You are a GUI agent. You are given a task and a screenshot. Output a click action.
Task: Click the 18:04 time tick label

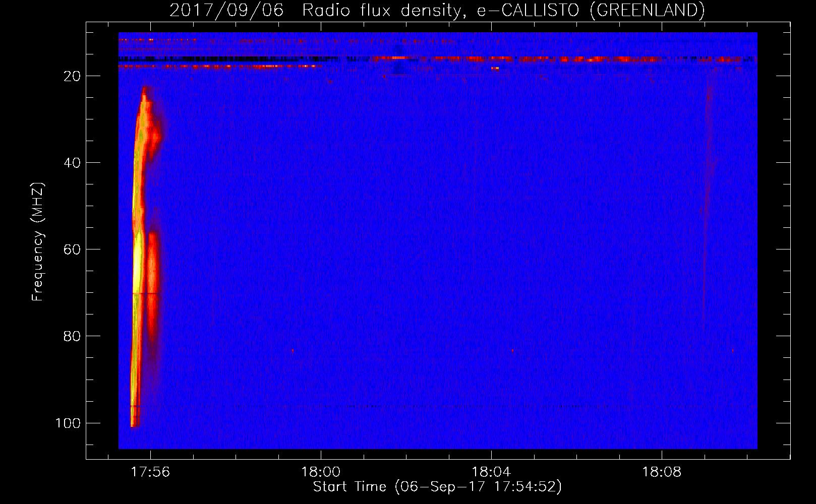(x=491, y=472)
